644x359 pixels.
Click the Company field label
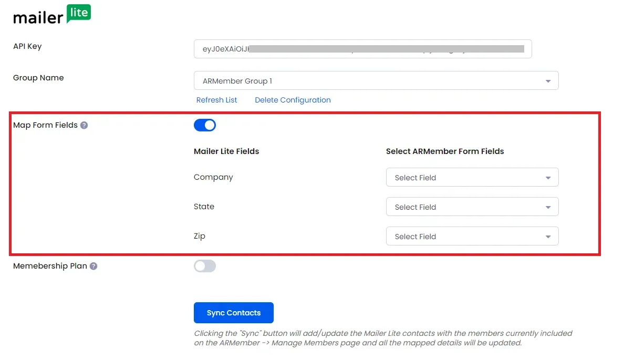click(213, 177)
